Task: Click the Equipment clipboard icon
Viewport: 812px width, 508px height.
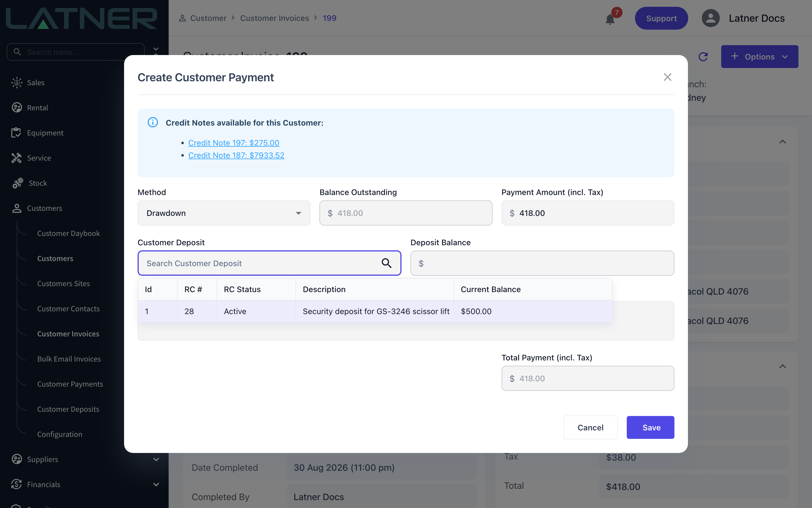Action: [16, 133]
